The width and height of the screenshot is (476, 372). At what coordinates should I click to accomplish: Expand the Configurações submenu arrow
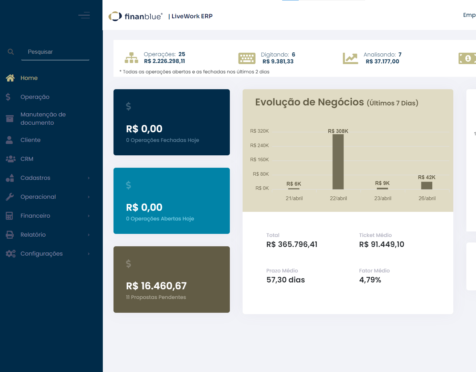click(x=88, y=254)
